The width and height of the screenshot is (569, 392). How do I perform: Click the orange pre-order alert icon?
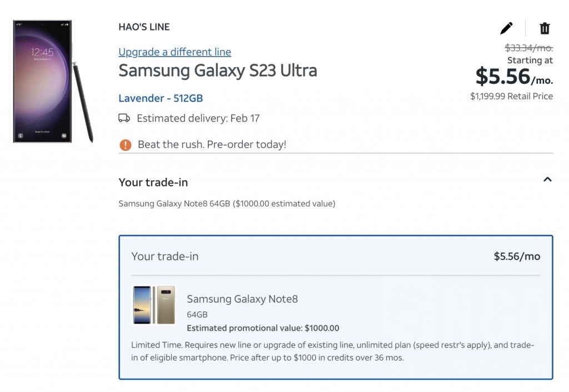click(126, 145)
